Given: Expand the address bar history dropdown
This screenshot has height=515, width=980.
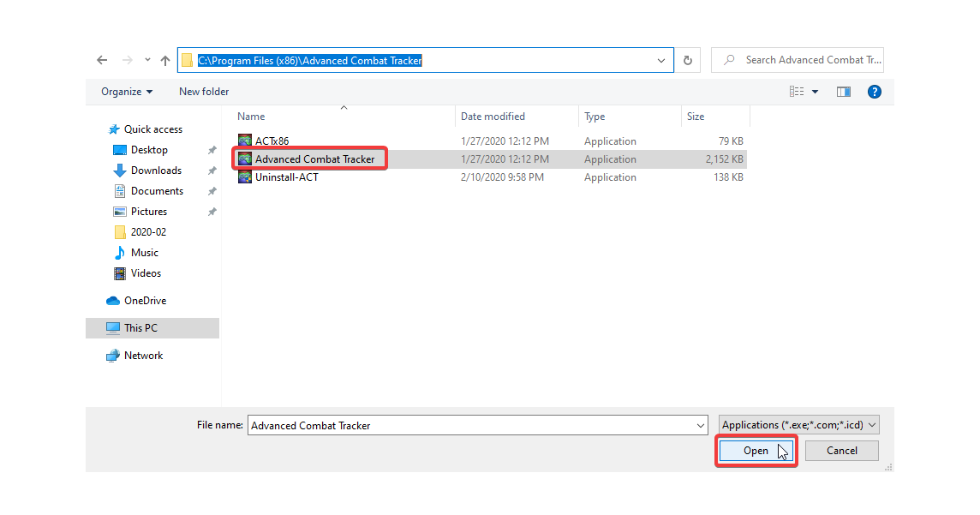Looking at the screenshot, I should pos(661,61).
